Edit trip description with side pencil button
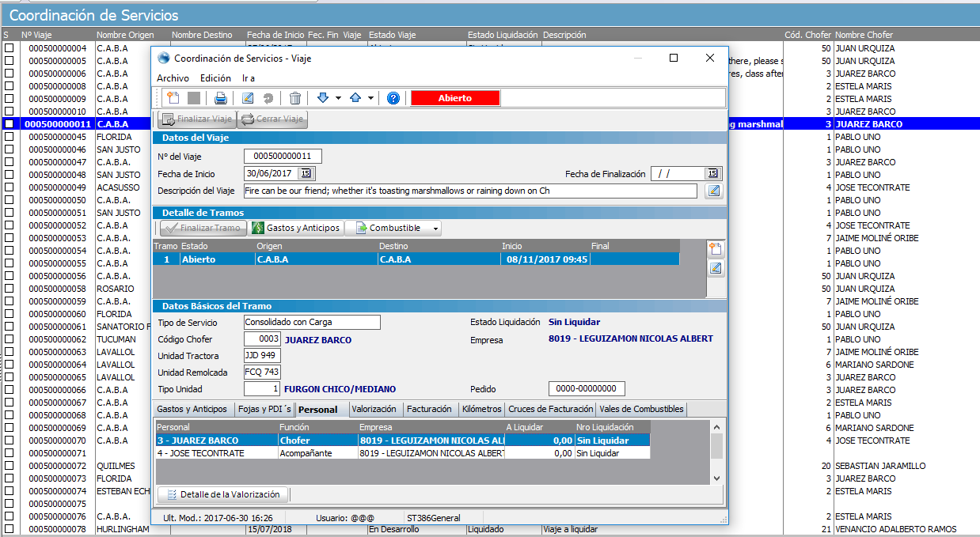Image resolution: width=980 pixels, height=537 pixels. click(x=713, y=191)
